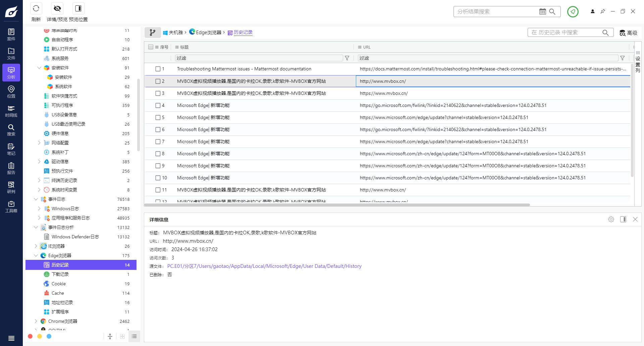
Task: Open the Report sidebar icon
Action: click(11, 168)
